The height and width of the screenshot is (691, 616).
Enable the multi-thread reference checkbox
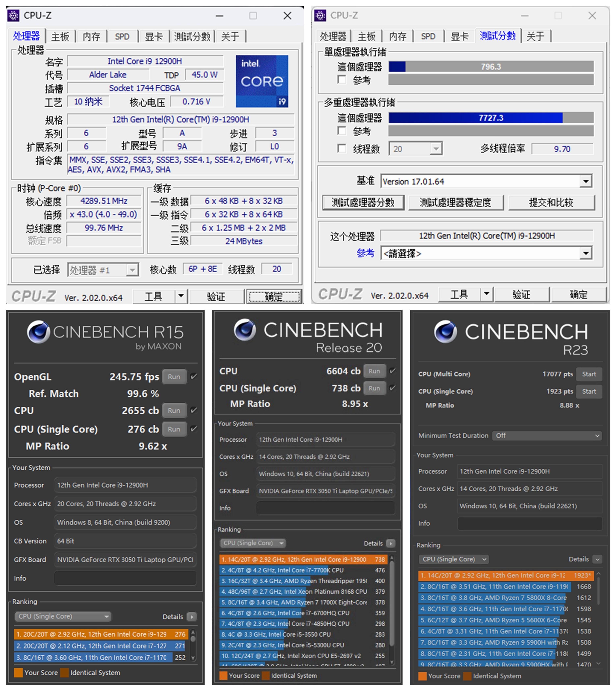(342, 131)
